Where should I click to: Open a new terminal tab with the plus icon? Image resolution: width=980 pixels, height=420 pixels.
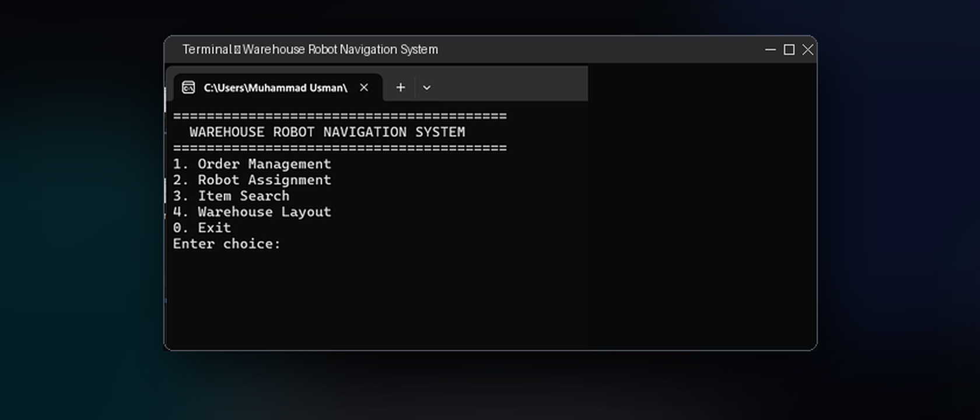400,87
